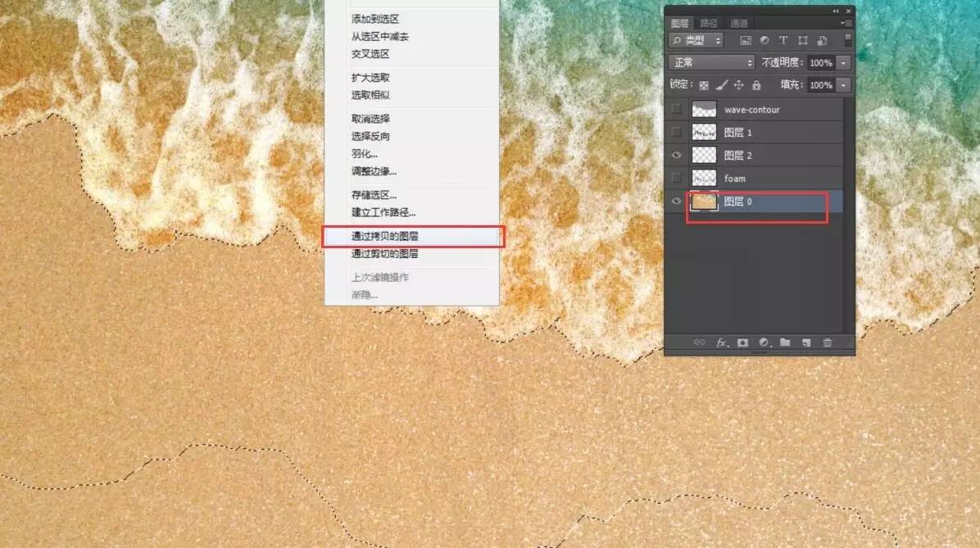Open the 类型 filter type dropdown
The width and height of the screenshot is (980, 548).
pos(696,40)
